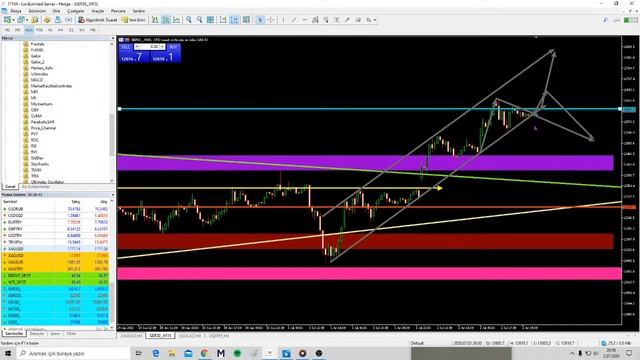
Task: Click the taskbar search box
Action: (x=73, y=353)
